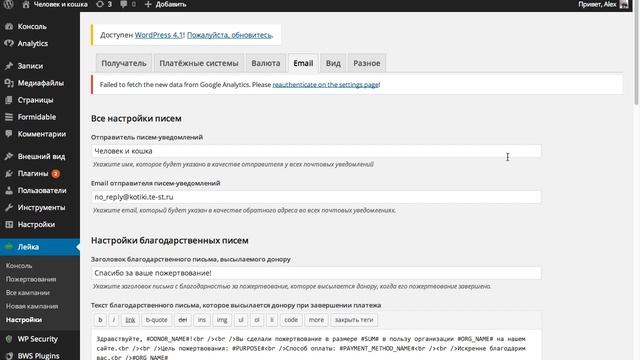The image size is (640, 360).
Task: Click the Пожалуйста, обновитесь link
Action: click(x=229, y=35)
